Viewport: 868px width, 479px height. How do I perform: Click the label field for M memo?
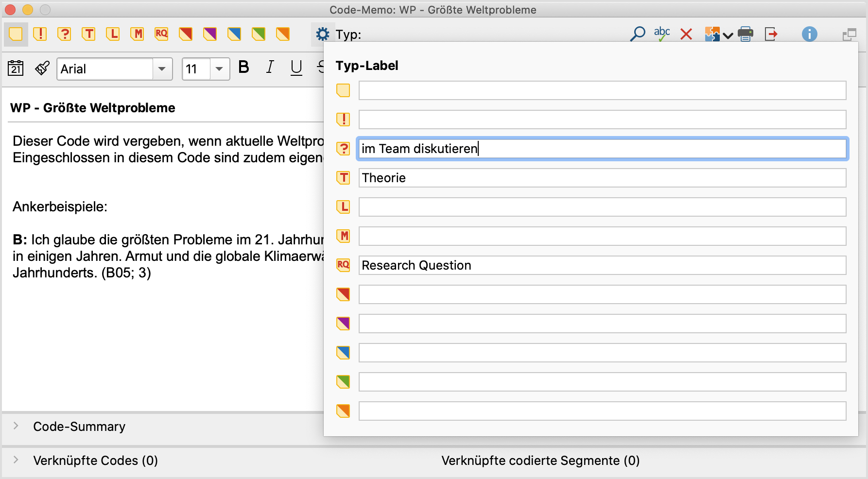[x=603, y=236]
